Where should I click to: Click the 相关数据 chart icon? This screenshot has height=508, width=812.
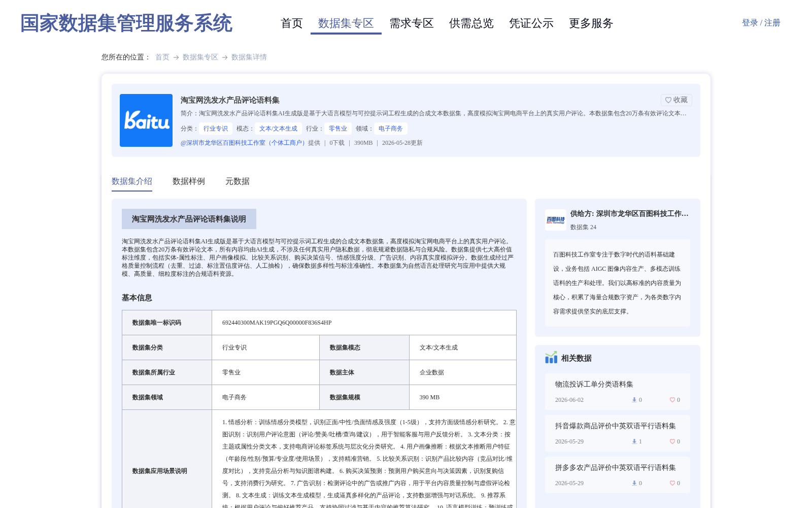tap(551, 358)
